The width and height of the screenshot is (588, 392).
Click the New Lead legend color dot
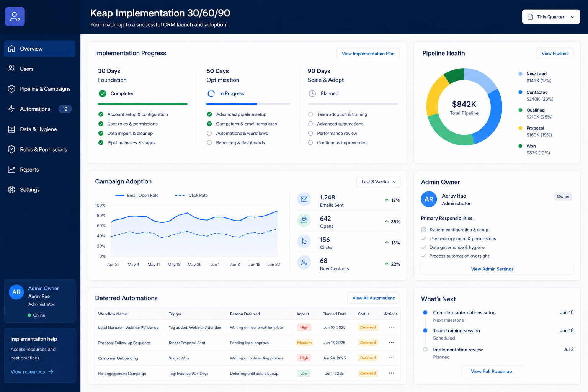(x=520, y=74)
